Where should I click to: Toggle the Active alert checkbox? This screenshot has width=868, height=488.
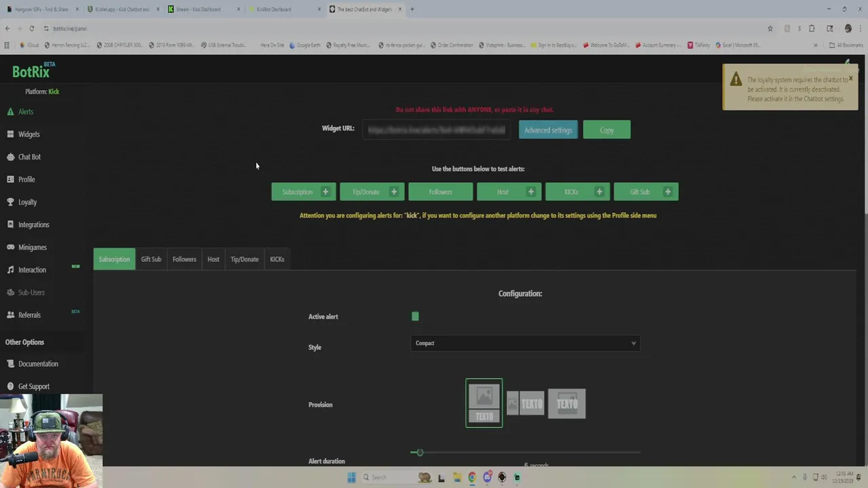pyautogui.click(x=415, y=317)
